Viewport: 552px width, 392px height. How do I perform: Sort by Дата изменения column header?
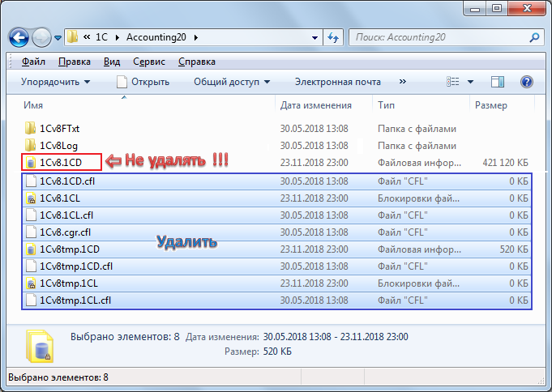pos(316,105)
